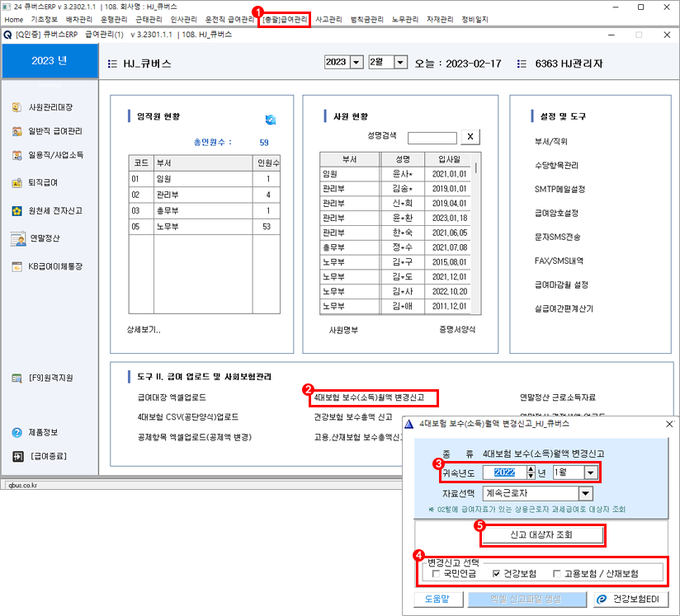Image resolution: width=680 pixels, height=616 pixels.
Task: Open the 2월 month dropdown
Action: [400, 63]
